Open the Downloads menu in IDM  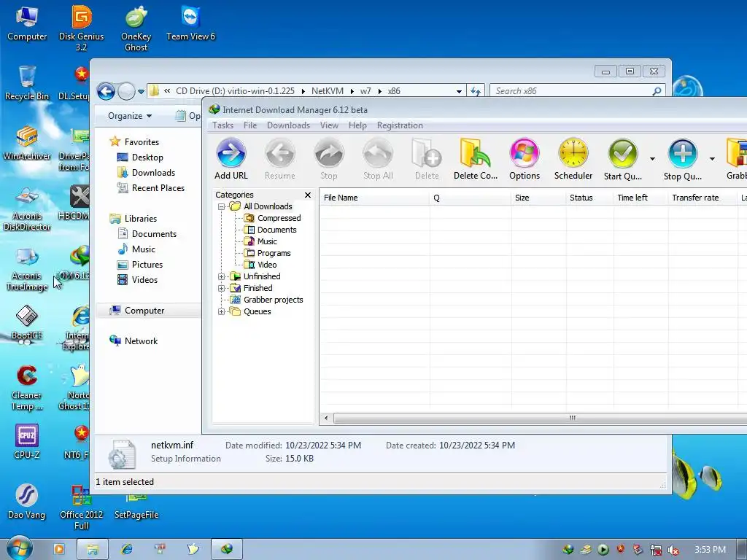pyautogui.click(x=288, y=125)
